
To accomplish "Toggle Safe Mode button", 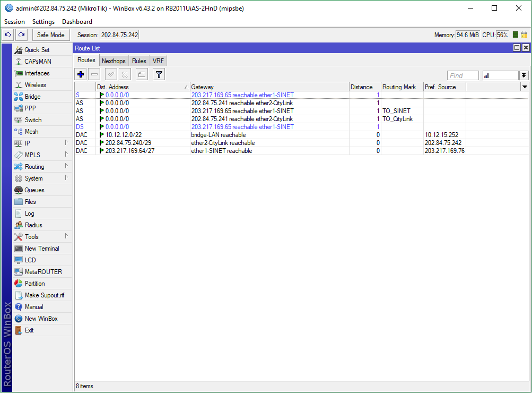I will click(51, 35).
